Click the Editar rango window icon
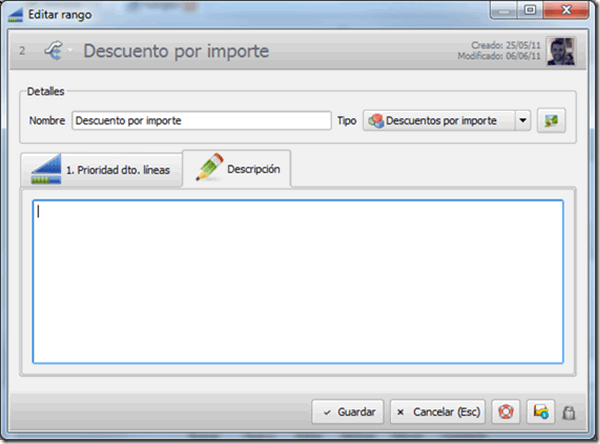Image resolution: width=600 pixels, height=444 pixels. [16, 15]
